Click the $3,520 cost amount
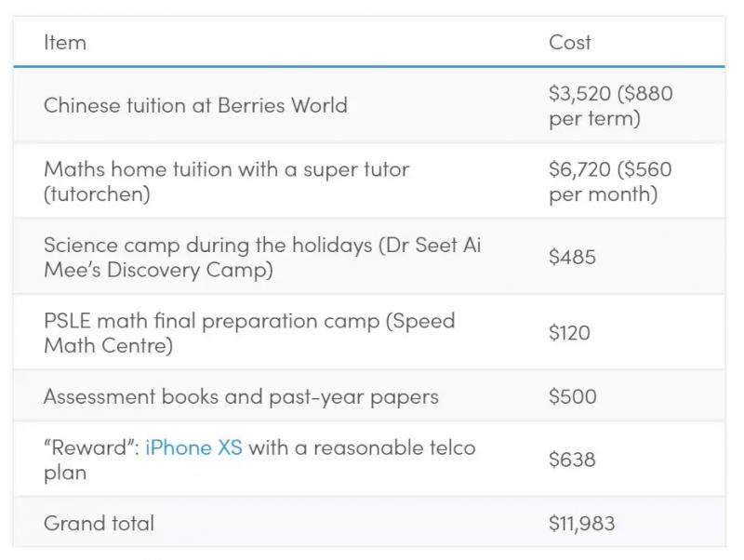Image resolution: width=744 pixels, height=560 pixels. [x=578, y=93]
